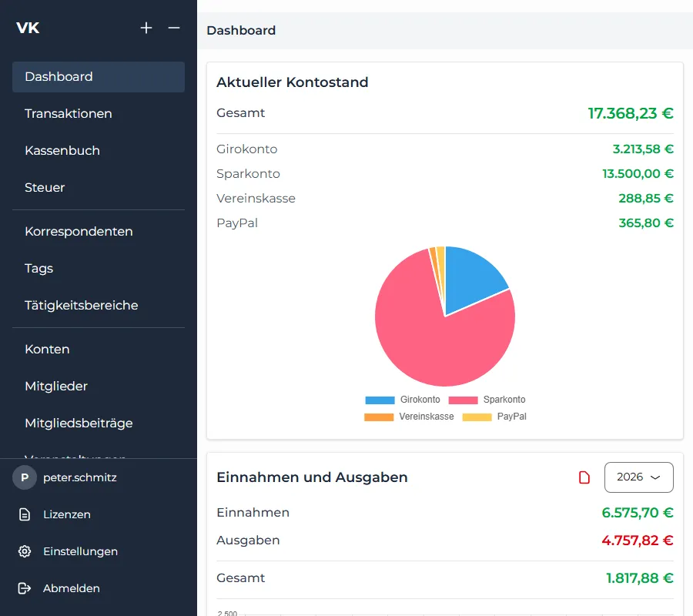Image resolution: width=693 pixels, height=616 pixels.
Task: Click the net total 1.817,88 €
Action: click(x=640, y=578)
